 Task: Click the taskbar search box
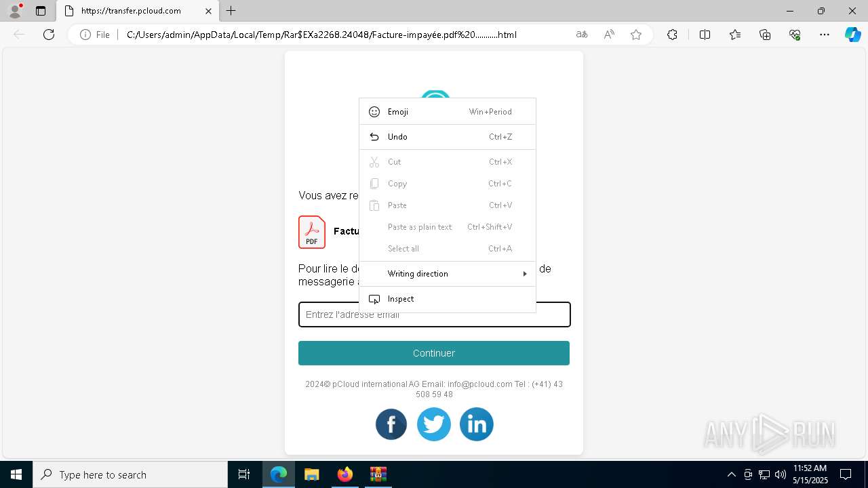[x=130, y=474]
